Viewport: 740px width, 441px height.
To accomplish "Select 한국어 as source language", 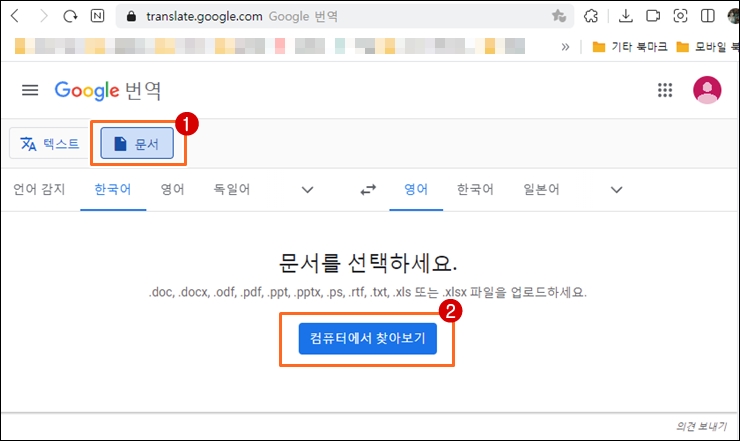I will [x=113, y=189].
